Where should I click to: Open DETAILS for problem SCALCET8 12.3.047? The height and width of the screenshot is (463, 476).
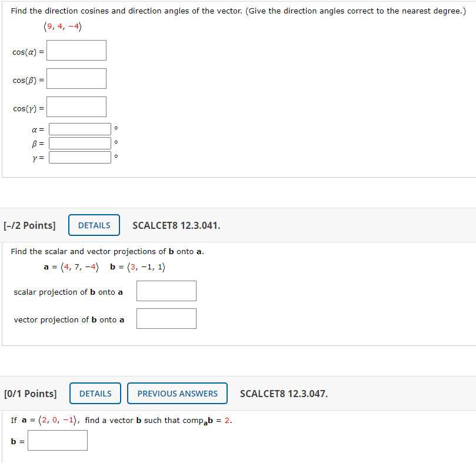[95, 393]
